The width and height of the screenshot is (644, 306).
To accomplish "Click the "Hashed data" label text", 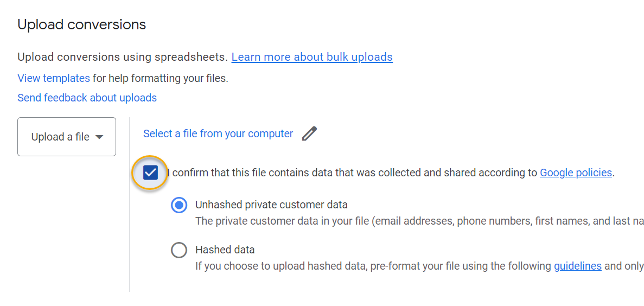I will coord(225,250).
